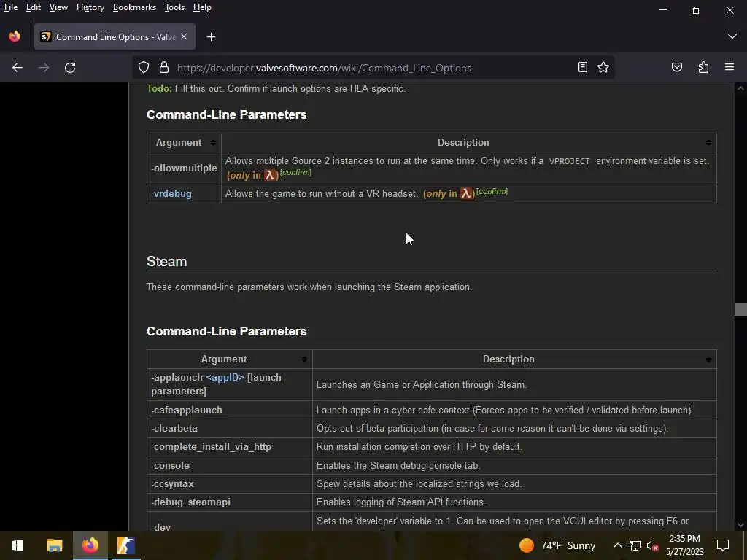Toggle Reader View for this page
The width and height of the screenshot is (747, 560).
pos(583,68)
